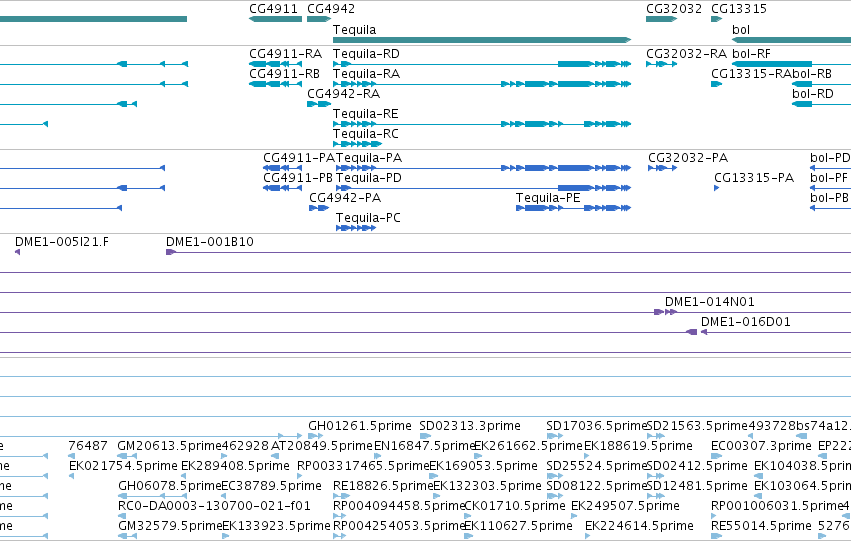Image resolution: width=851 pixels, height=541 pixels.
Task: Select the bol-RF transcript label
Action: click(x=752, y=54)
